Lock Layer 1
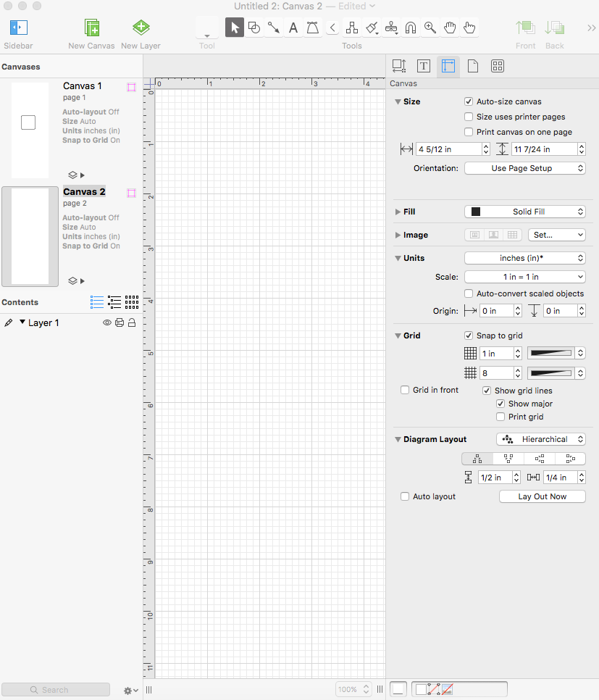 (132, 322)
